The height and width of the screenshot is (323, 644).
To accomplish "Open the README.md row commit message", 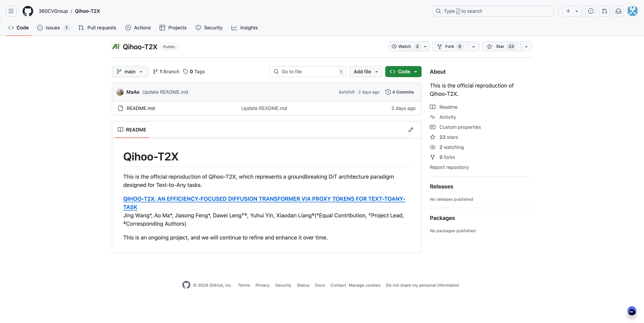I will coord(264,108).
